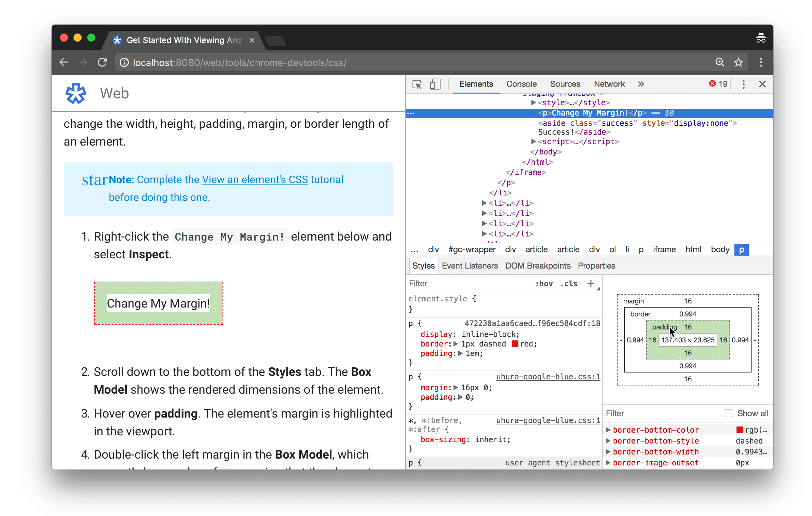The image size is (812, 516).
Task: Enable Show all computed properties
Action: 729,413
